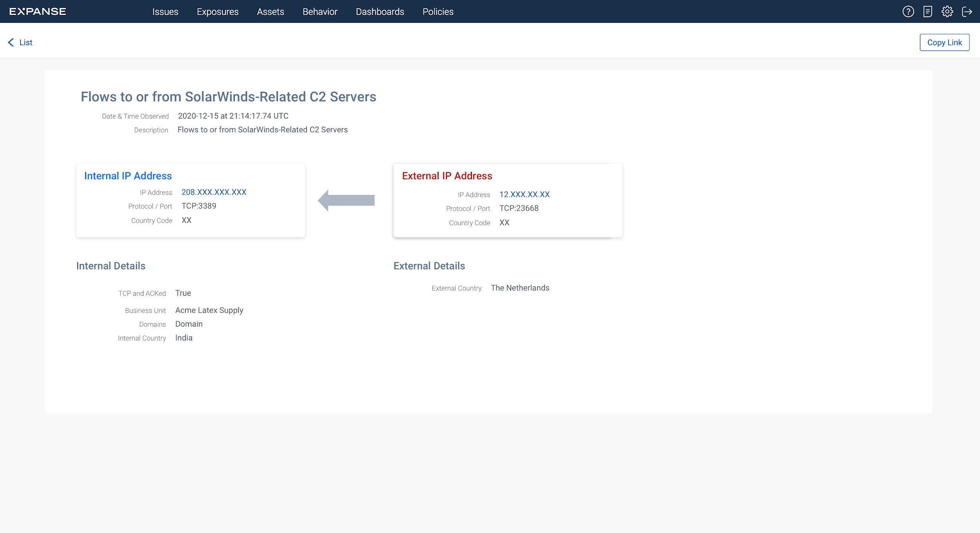Open the Issues menu
The height and width of the screenshot is (533, 980).
click(165, 12)
